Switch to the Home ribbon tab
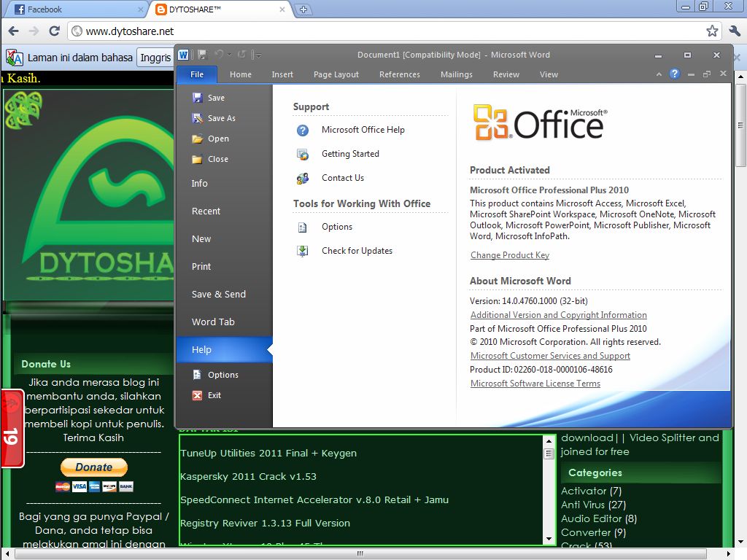 [x=241, y=74]
